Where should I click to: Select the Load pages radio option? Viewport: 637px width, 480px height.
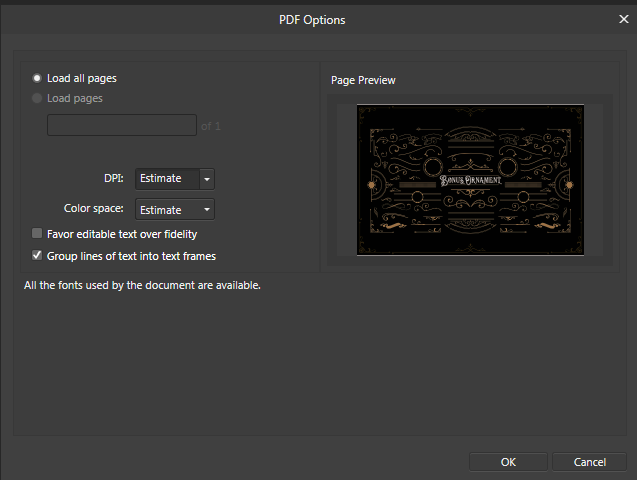37,98
